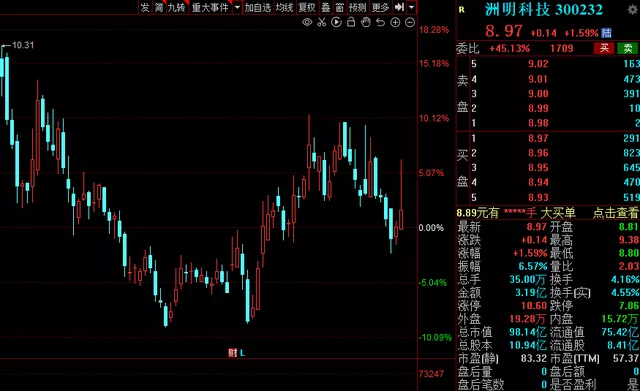Select sell level 4 price 9.01

pos(538,79)
